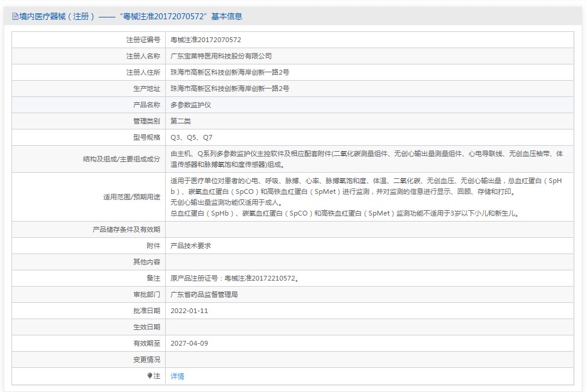Select product name 多参数监护仪
The image size is (587, 392).
coord(190,105)
